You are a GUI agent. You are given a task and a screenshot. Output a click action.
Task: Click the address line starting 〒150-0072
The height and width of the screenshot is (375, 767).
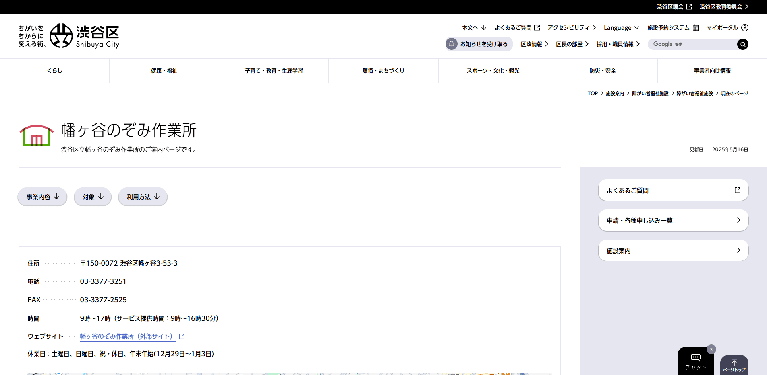129,263
